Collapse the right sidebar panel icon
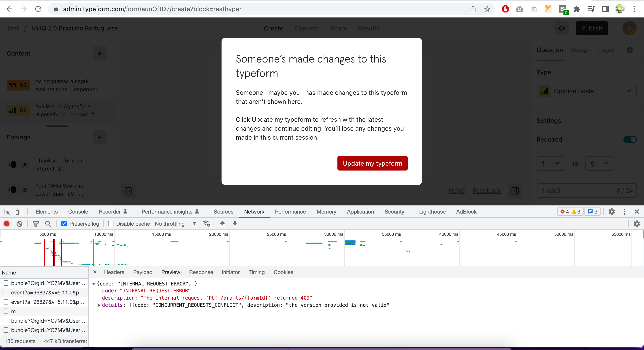This screenshot has height=350, width=644. coord(515,191)
